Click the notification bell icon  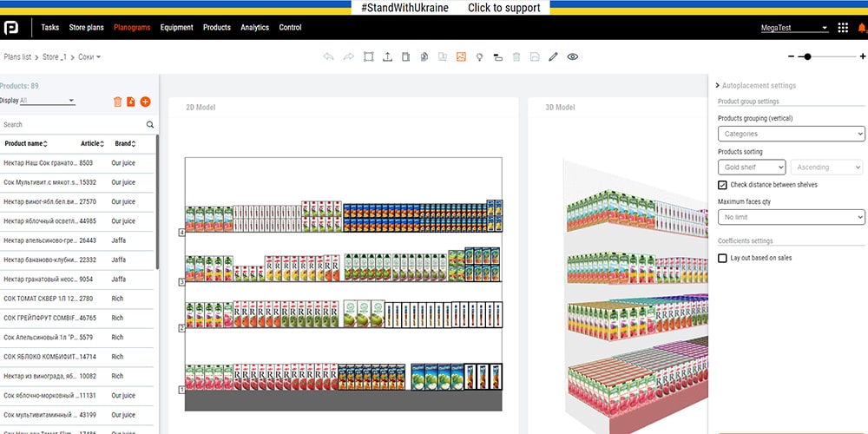tap(862, 28)
